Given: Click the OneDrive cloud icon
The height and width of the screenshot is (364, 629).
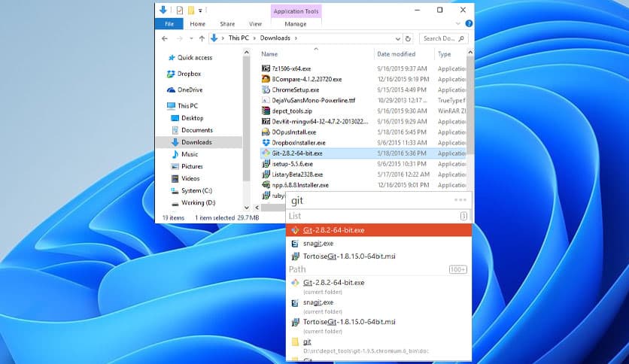Looking at the screenshot, I should point(171,89).
